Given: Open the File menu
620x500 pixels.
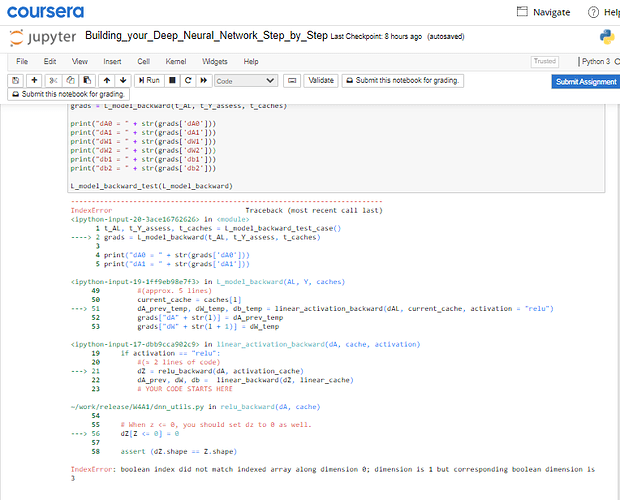Looking at the screenshot, I should coord(20,61).
